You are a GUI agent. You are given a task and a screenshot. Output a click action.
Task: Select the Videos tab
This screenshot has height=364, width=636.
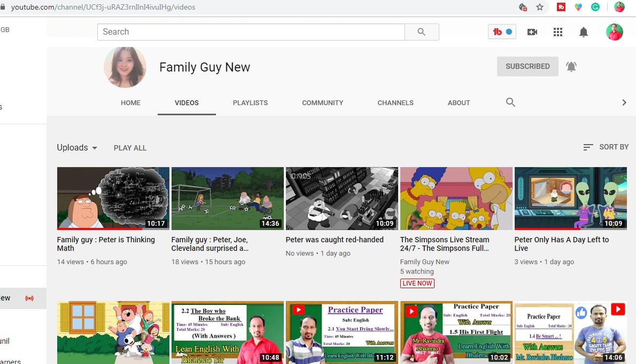point(187,103)
